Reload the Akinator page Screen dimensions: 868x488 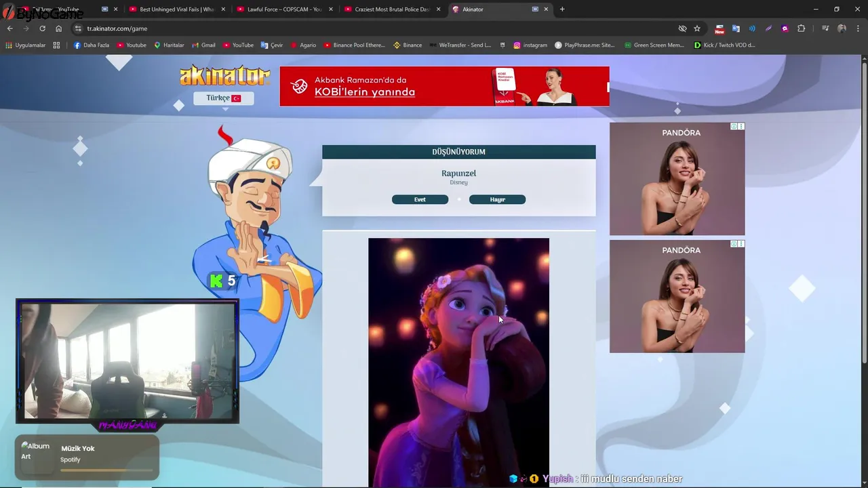pos(42,28)
